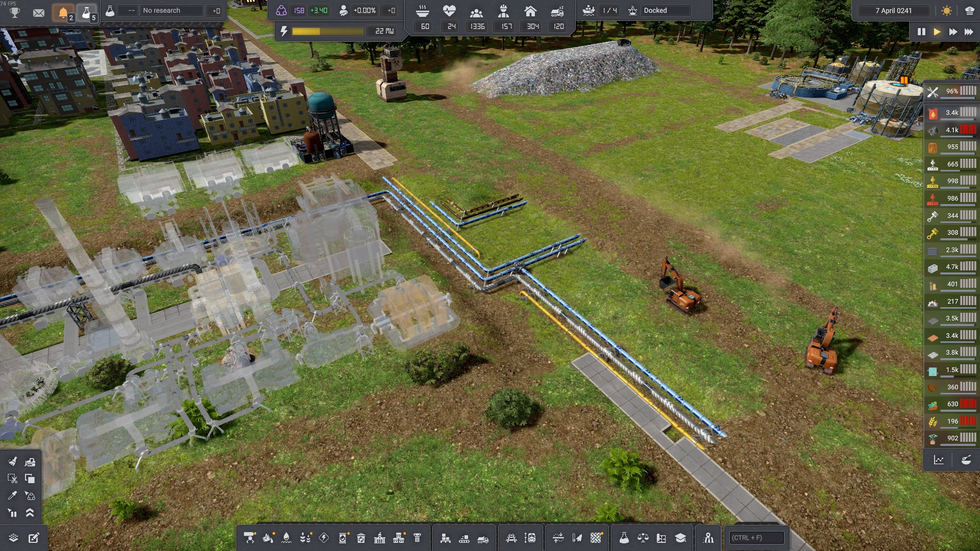Select the eyedropper clone tool
Screen dimensions: 980x551
pos(13,496)
